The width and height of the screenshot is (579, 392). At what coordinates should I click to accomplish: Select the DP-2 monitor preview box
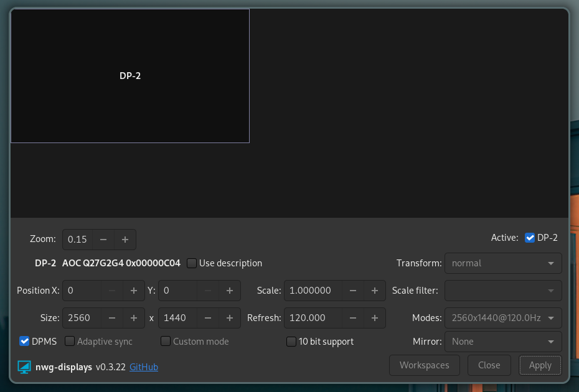130,76
